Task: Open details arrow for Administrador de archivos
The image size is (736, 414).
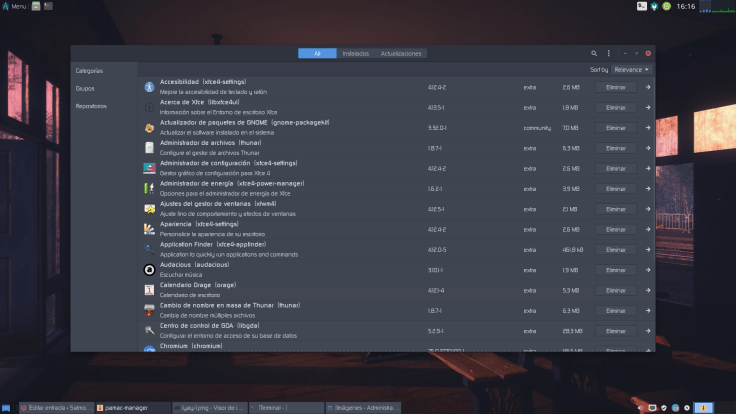Action: 647,148
